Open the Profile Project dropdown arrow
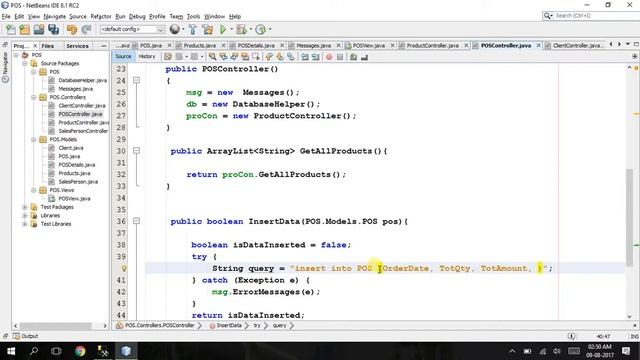The width and height of the screenshot is (640, 360). point(270,29)
